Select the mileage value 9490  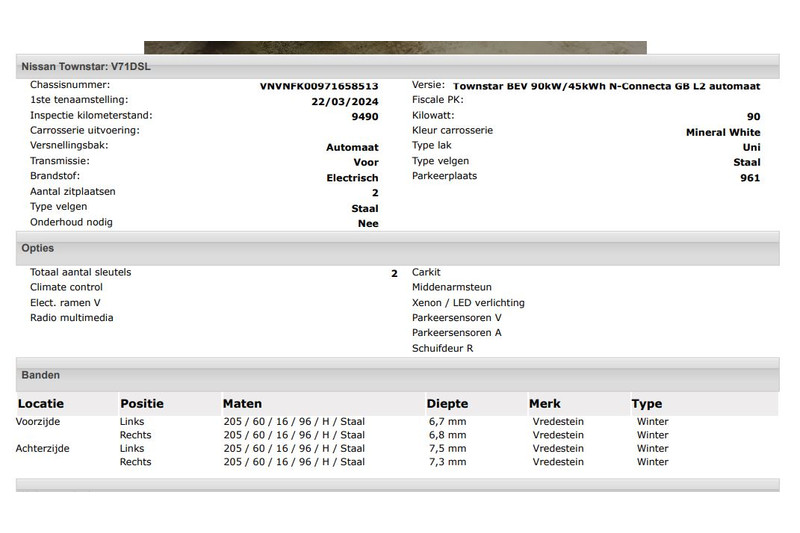pyautogui.click(x=365, y=116)
